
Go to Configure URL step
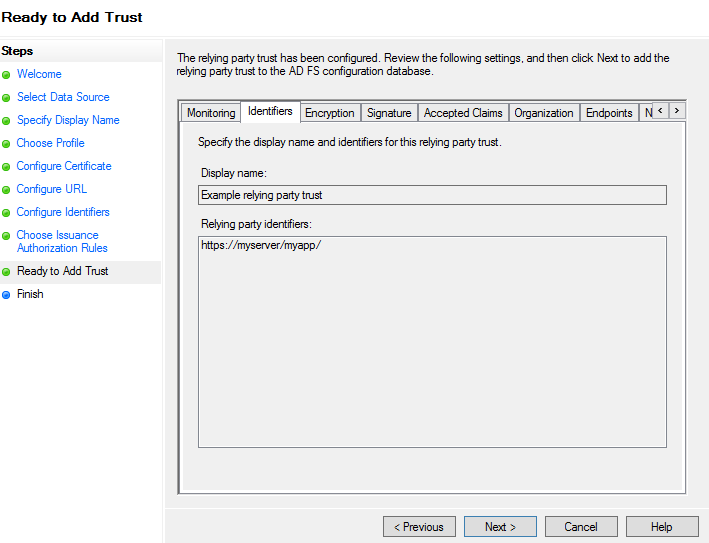coord(52,189)
